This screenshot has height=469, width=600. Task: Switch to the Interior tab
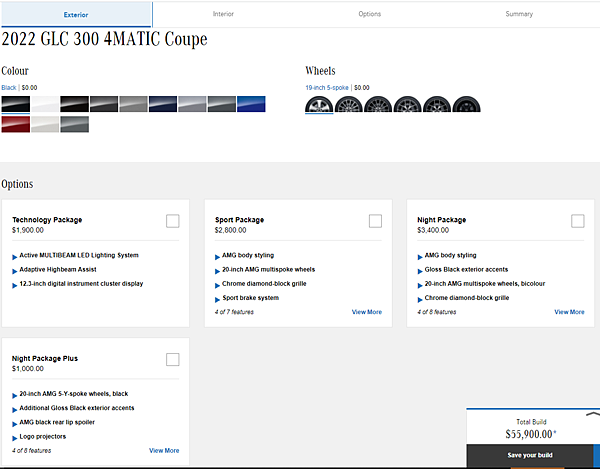[223, 14]
